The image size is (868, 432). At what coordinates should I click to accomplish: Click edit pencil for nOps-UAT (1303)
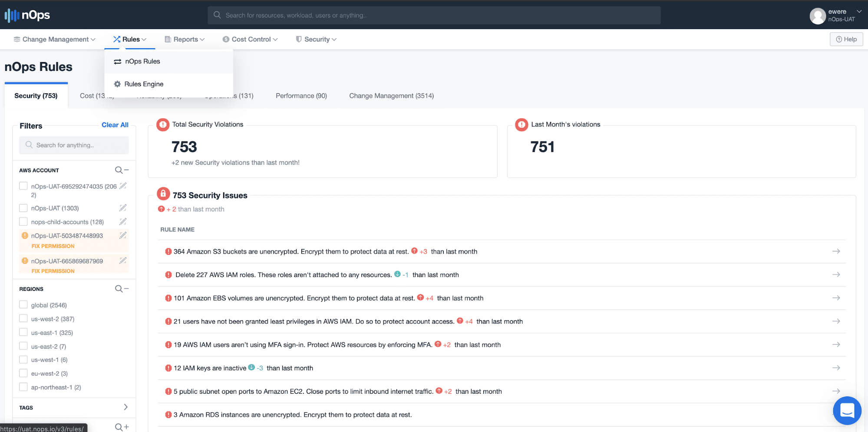(x=123, y=208)
